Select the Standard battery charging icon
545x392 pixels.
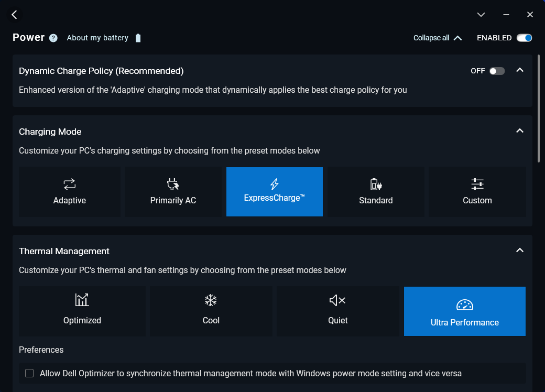point(376,184)
